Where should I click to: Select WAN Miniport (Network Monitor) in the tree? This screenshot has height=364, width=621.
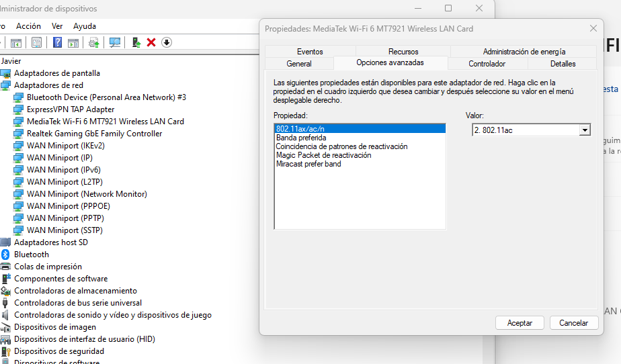tap(87, 194)
